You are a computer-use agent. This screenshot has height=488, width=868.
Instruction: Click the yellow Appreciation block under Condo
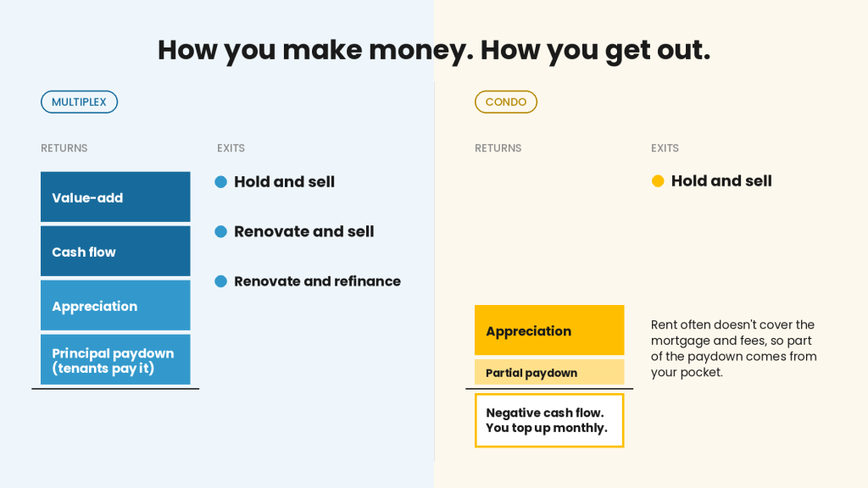[549, 330]
